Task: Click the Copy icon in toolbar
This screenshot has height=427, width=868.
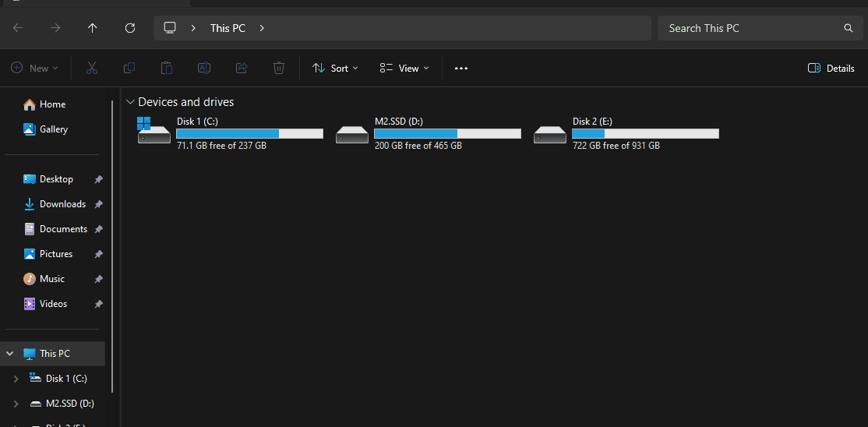Action: coord(129,68)
